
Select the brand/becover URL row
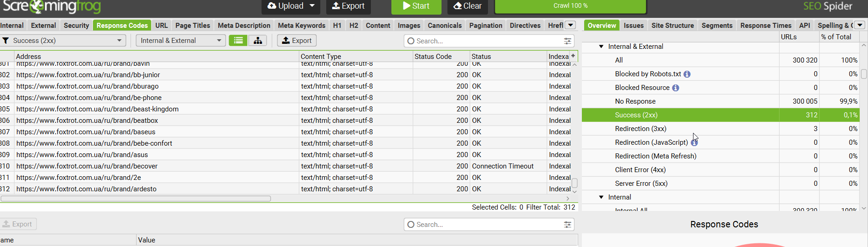pyautogui.click(x=286, y=166)
